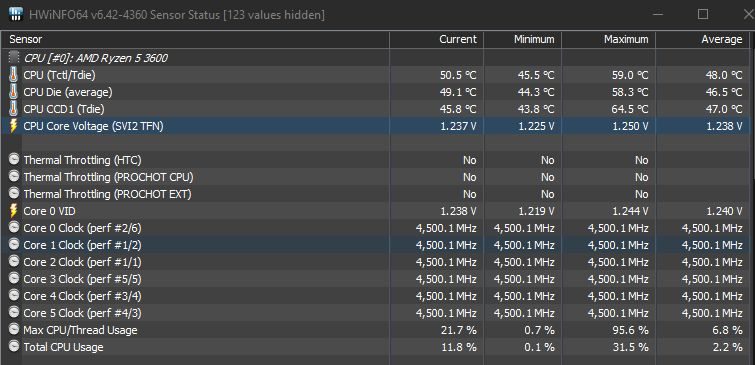
Task: Click Total CPU Usage current 11.8 %
Action: pos(458,347)
